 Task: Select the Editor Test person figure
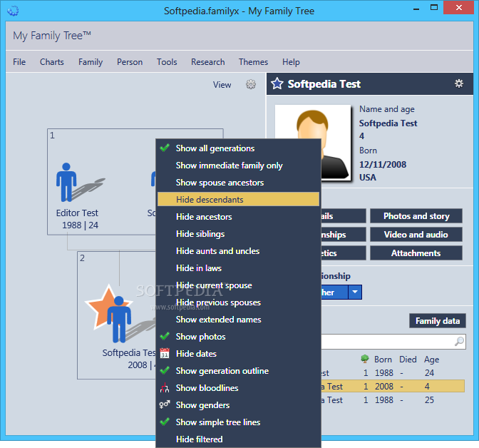pos(66,182)
